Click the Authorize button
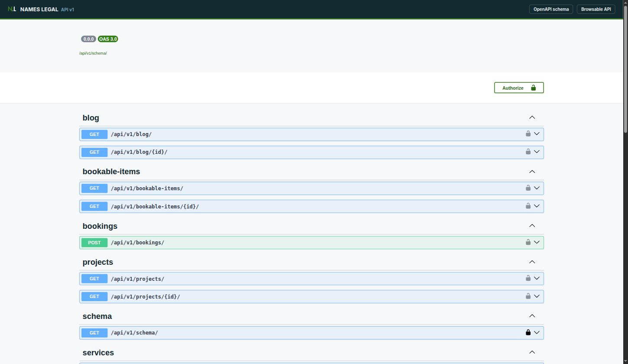628x364 pixels. pos(519,88)
